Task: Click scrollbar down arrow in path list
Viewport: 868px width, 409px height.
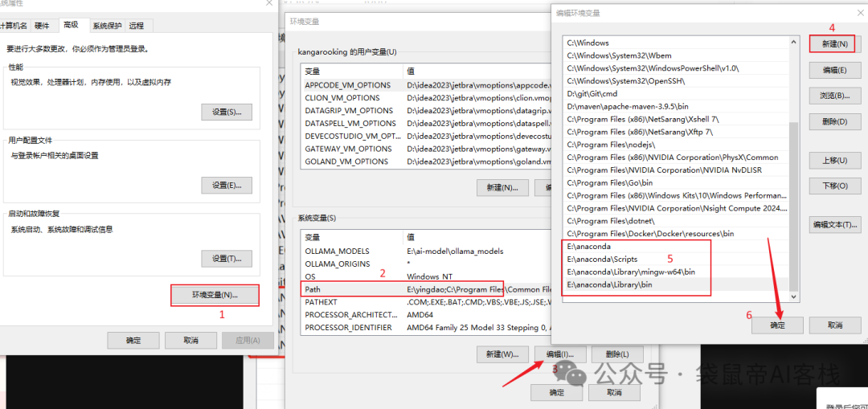Action: [793, 297]
